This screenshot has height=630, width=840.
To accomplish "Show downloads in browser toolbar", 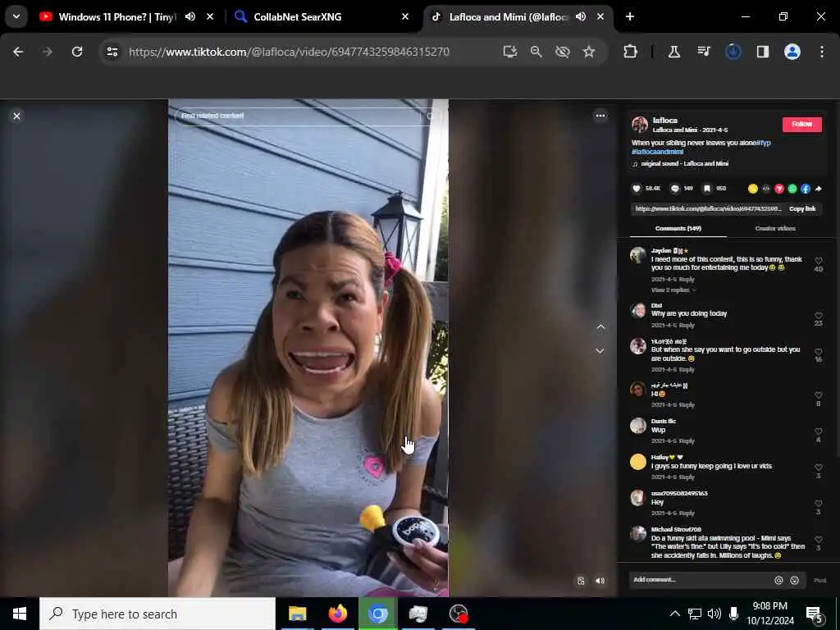I will click(733, 52).
